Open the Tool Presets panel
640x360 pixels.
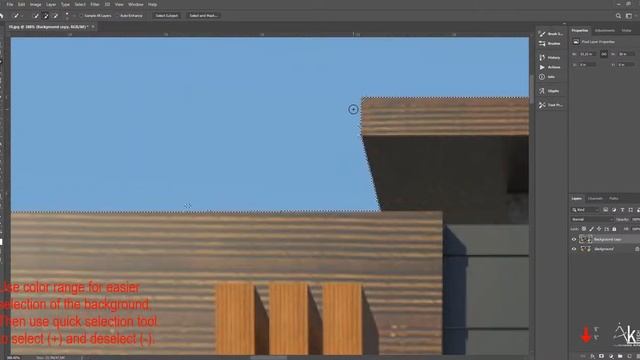pyautogui.click(x=551, y=105)
